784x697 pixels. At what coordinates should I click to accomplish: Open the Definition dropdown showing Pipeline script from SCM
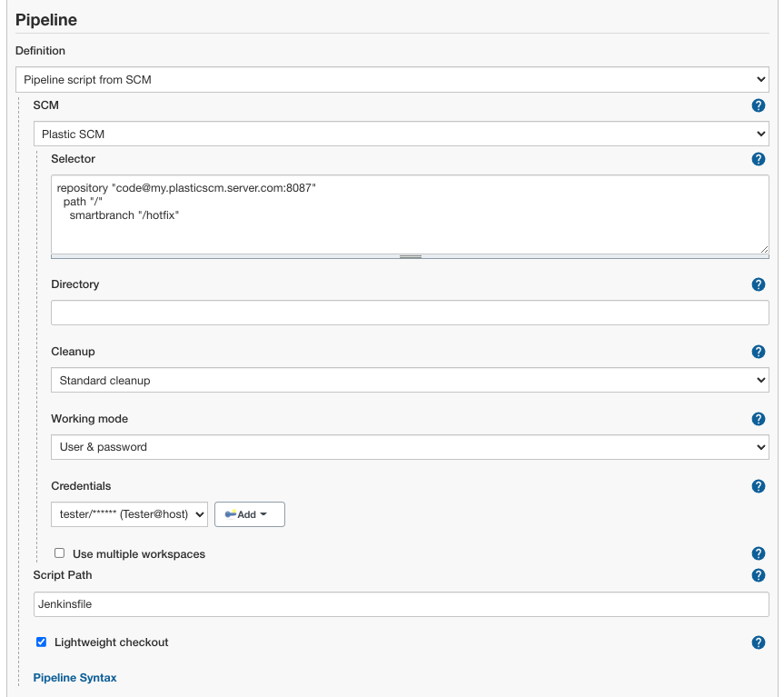[392, 79]
